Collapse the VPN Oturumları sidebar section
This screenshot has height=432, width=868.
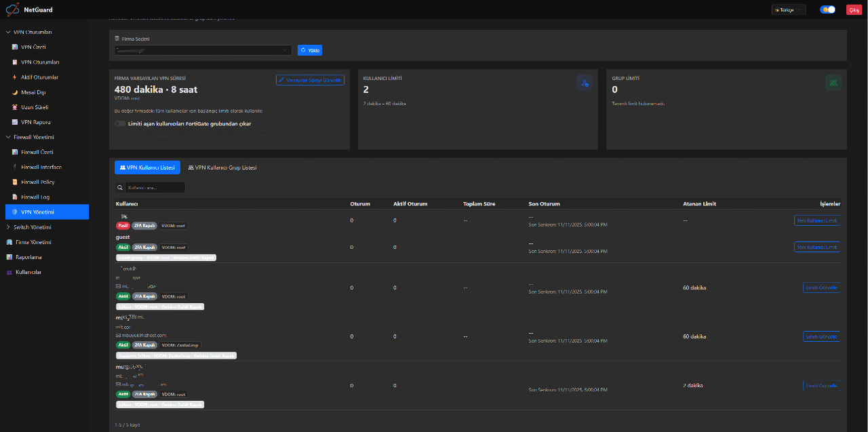click(x=8, y=32)
